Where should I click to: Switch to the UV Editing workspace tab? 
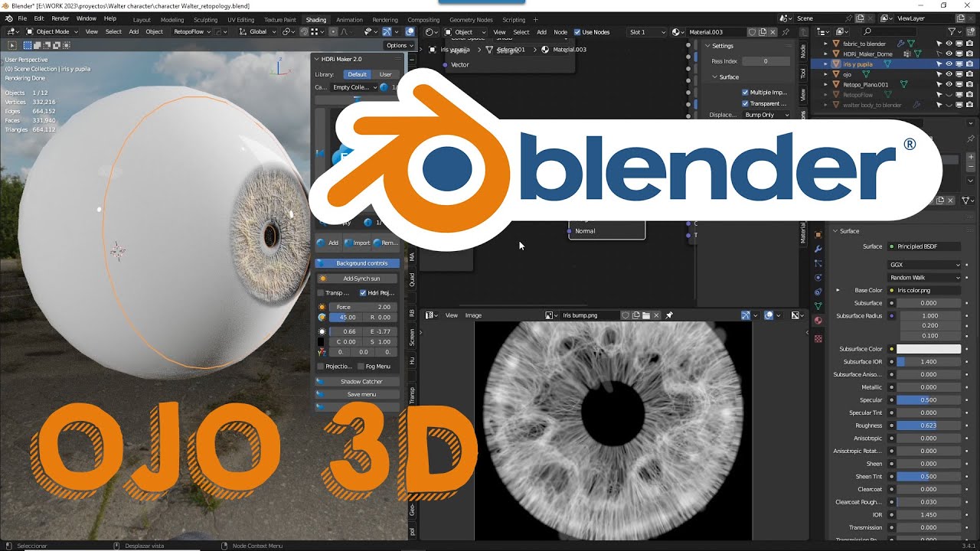point(241,20)
